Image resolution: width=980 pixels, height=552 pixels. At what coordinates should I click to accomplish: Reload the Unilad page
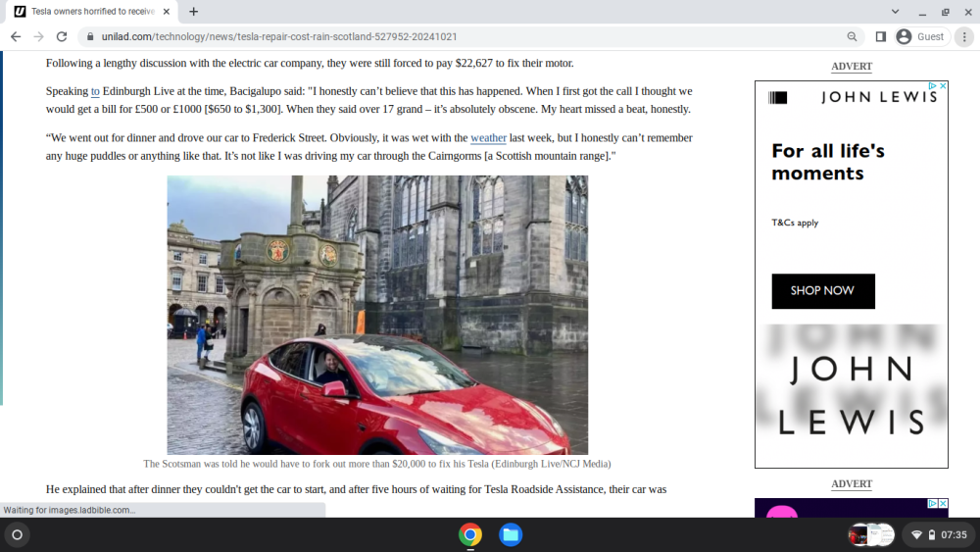(x=61, y=37)
